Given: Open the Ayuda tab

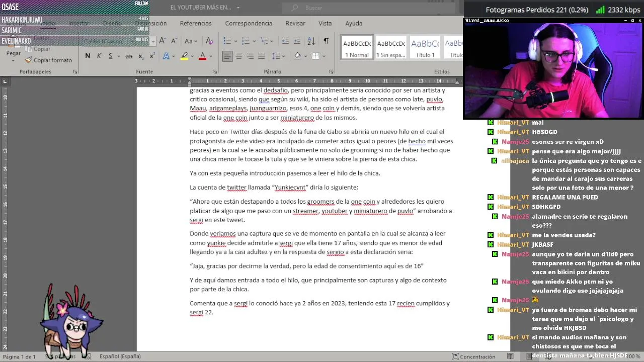Looking at the screenshot, I should click(x=354, y=23).
